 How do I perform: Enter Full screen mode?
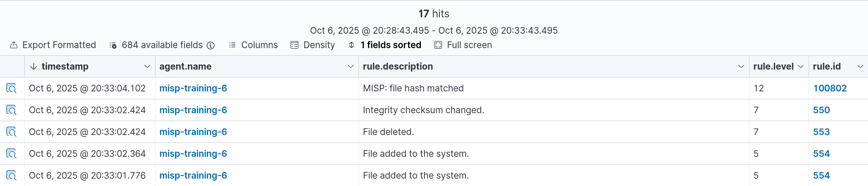point(463,45)
